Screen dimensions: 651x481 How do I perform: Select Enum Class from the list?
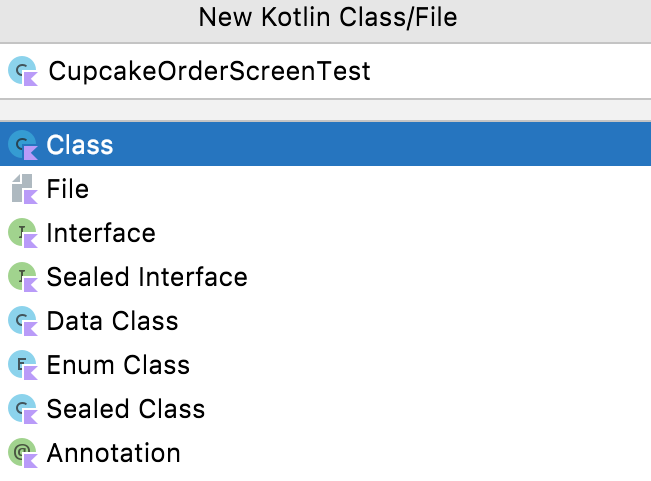coord(118,365)
